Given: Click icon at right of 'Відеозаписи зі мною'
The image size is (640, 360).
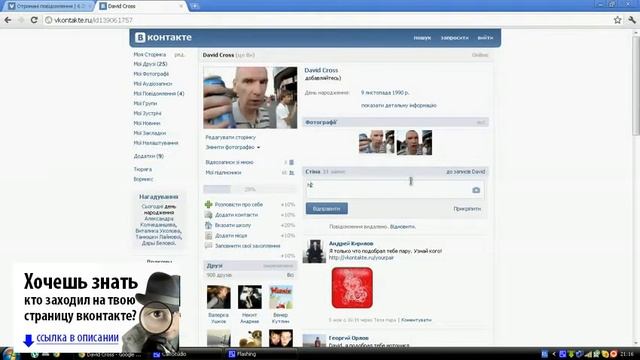Looking at the screenshot, I should 291,162.
